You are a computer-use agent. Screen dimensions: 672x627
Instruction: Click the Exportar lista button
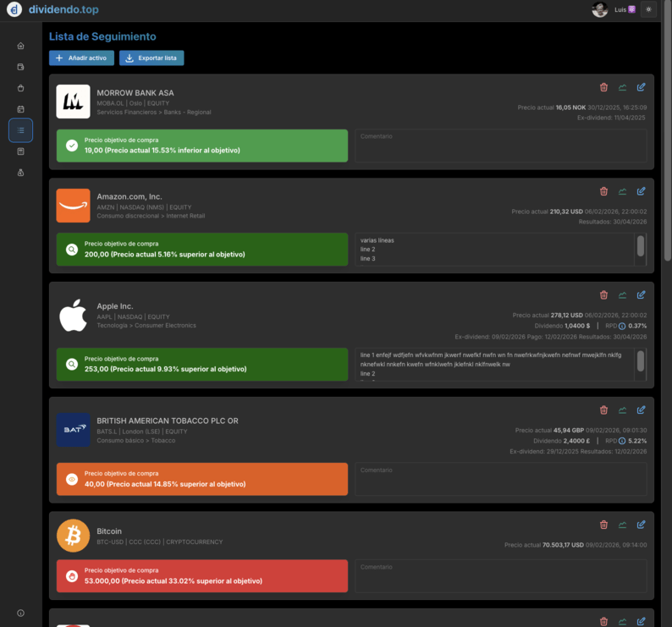pyautogui.click(x=151, y=58)
